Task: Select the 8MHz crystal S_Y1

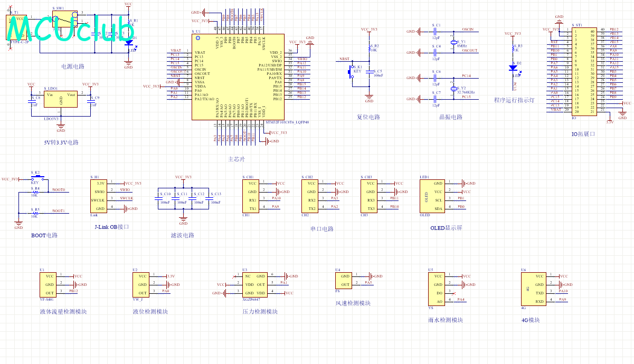Action: click(x=453, y=42)
